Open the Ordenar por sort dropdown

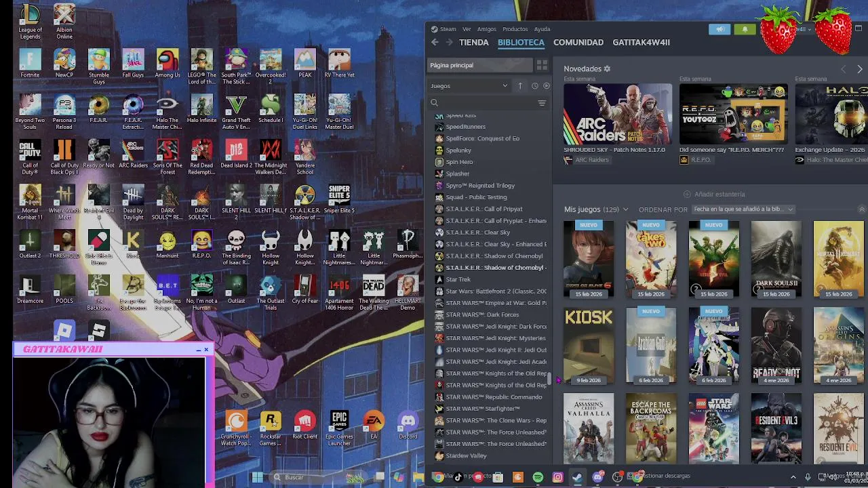pyautogui.click(x=743, y=209)
